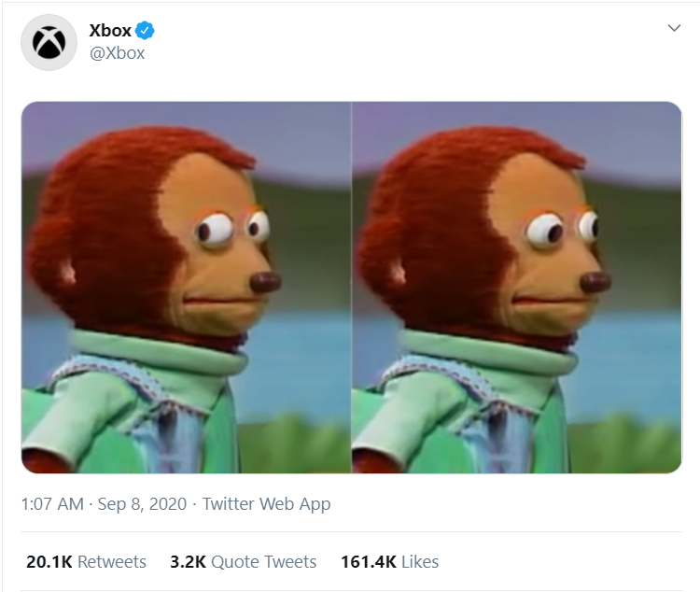The width and height of the screenshot is (700, 592).
Task: View the Quote Tweets list label
Action: coord(263,561)
